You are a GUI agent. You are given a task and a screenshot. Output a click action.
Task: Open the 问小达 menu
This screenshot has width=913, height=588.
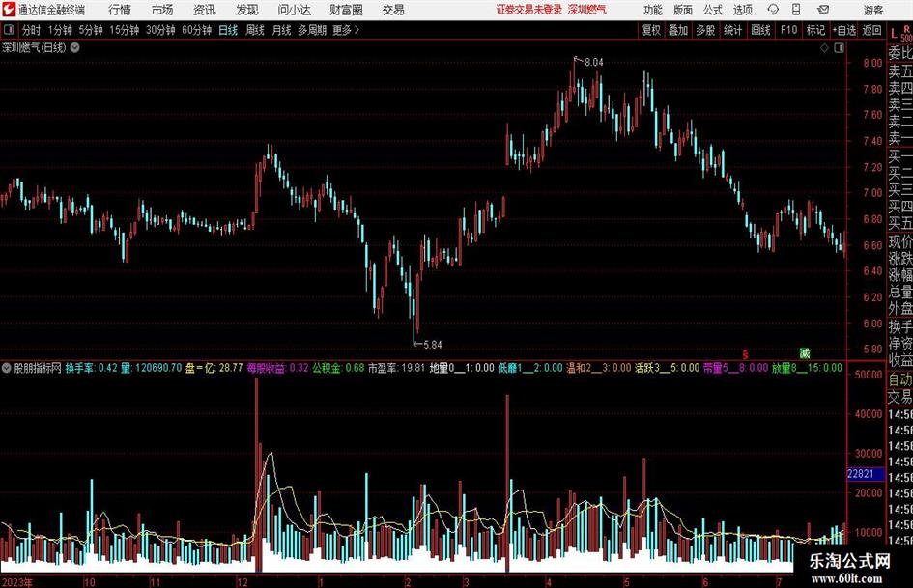294,10
